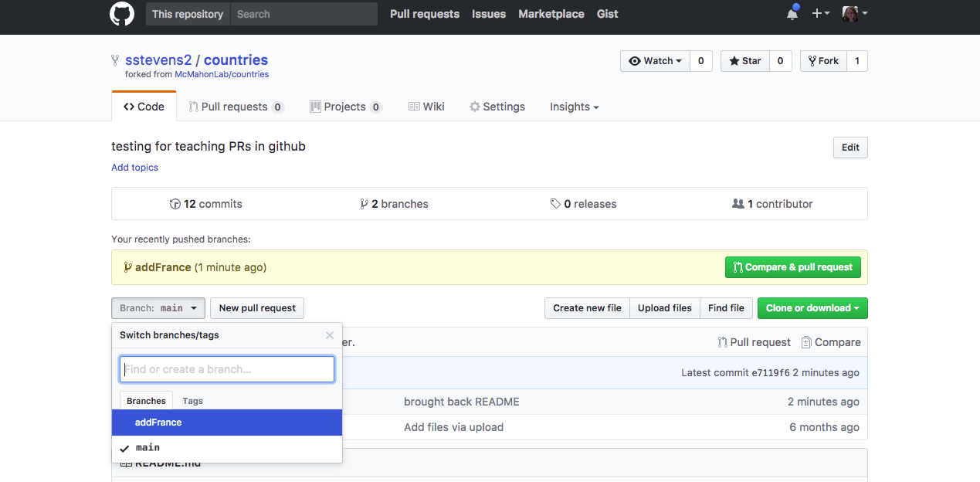This screenshot has width=980, height=482.
Task: Click the Watch count of 0
Action: pyautogui.click(x=700, y=61)
